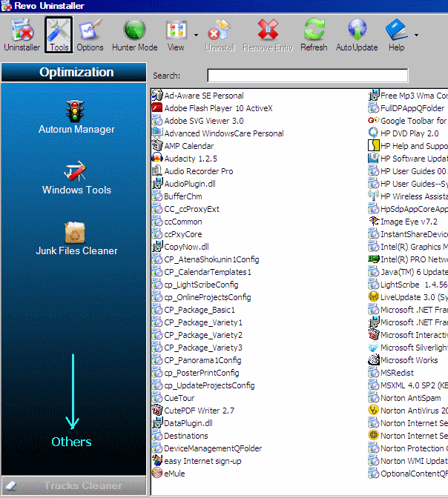The height and width of the screenshot is (498, 448).
Task: Select DeviceManagementQFolder entry
Action: tap(207, 448)
